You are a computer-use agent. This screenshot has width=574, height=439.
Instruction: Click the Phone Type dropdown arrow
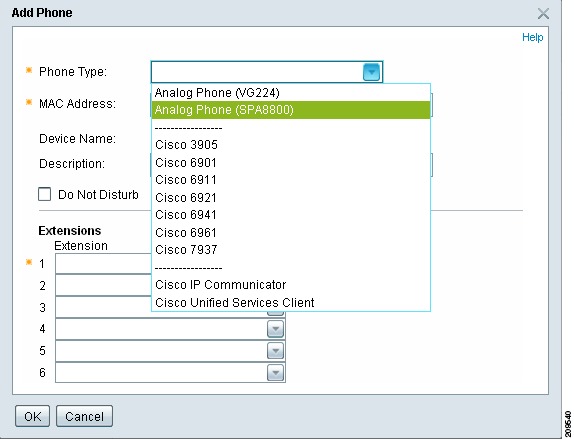371,72
